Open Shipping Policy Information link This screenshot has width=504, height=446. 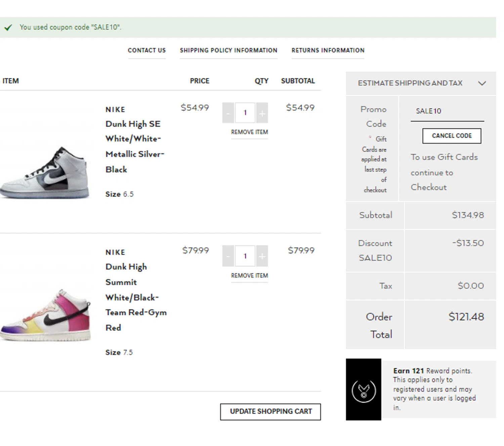pyautogui.click(x=228, y=50)
